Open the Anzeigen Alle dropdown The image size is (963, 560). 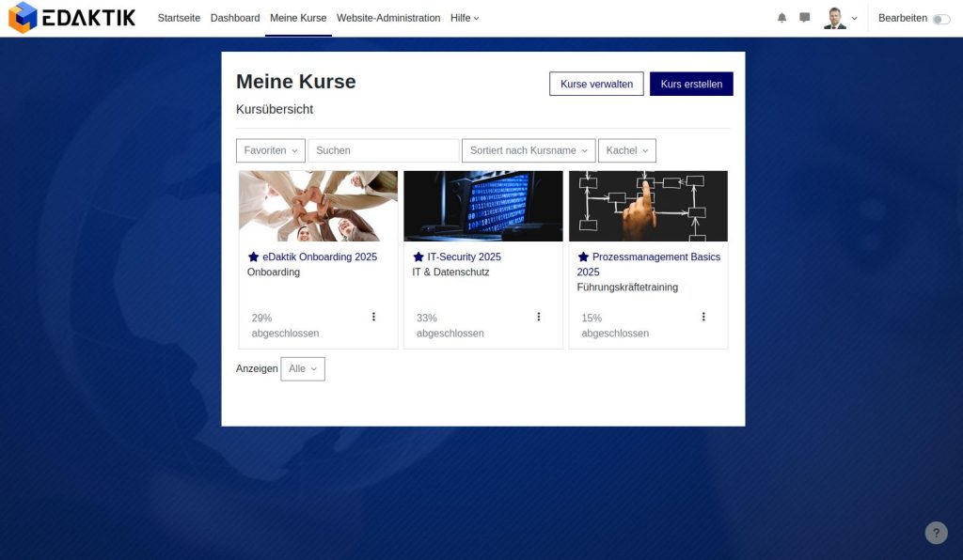pyautogui.click(x=303, y=368)
